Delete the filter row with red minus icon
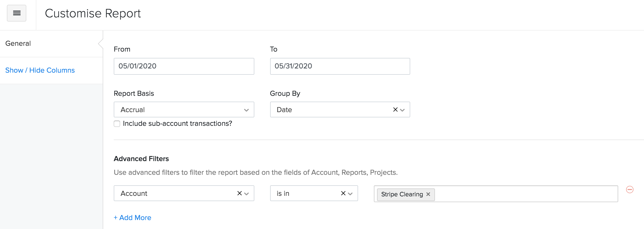Viewport: 644px width, 229px height. 630,190
